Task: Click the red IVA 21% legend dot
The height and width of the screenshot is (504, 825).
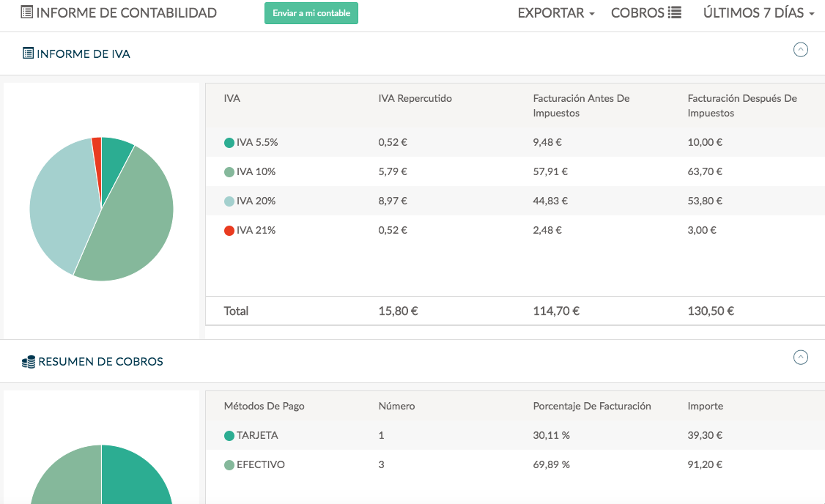Action: pos(229,231)
